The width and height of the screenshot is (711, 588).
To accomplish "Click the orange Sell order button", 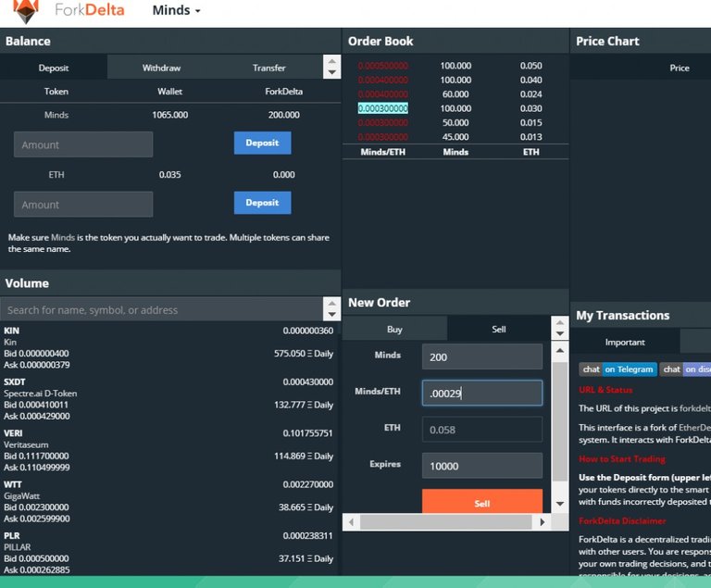I will click(x=481, y=503).
